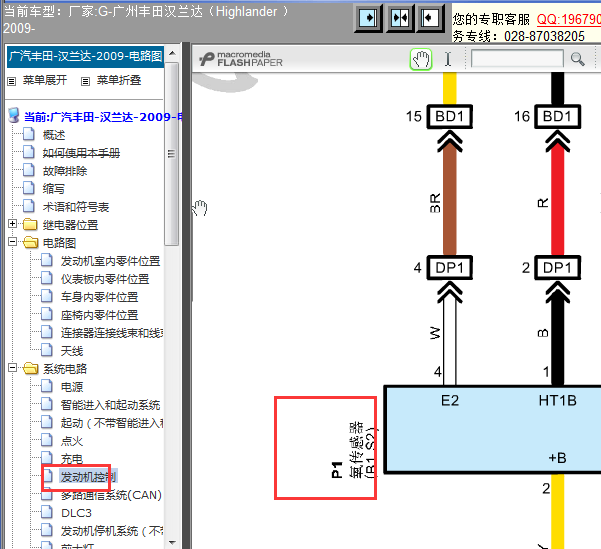Select the text selection cursor tool
The image size is (601, 549).
(448, 59)
